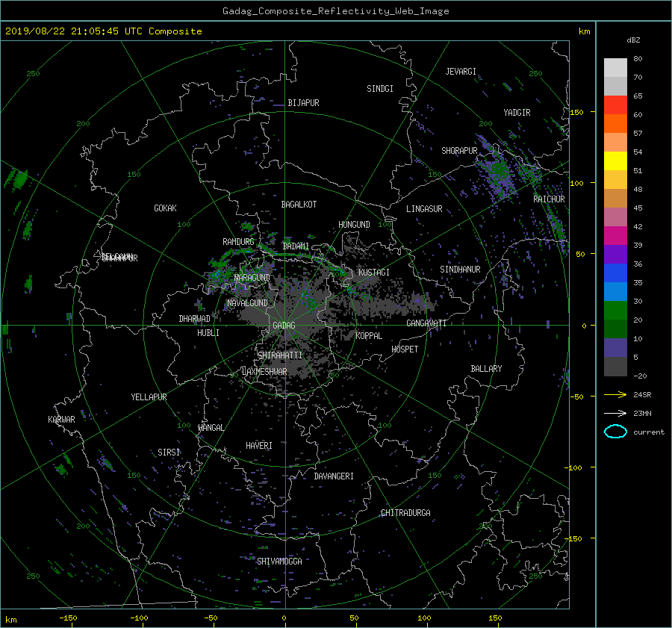Click the 150 tick on right axis
The width and height of the screenshot is (672, 628).
click(577, 112)
